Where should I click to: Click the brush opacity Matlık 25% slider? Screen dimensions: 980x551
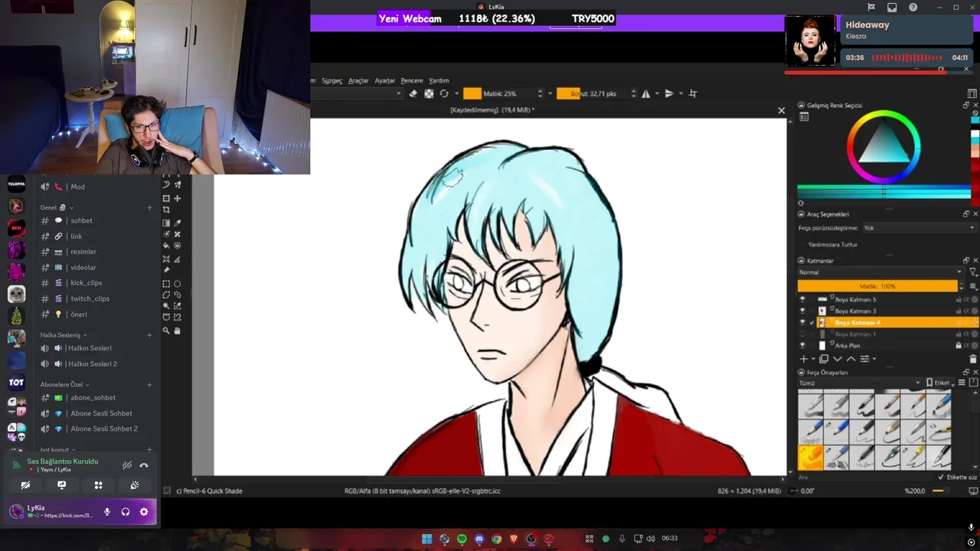click(x=499, y=93)
